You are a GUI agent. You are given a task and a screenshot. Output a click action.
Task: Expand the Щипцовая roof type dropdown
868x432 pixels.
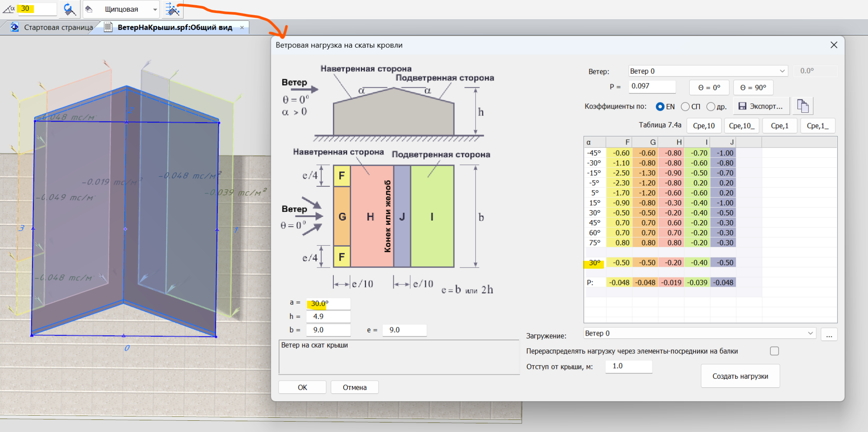point(155,9)
